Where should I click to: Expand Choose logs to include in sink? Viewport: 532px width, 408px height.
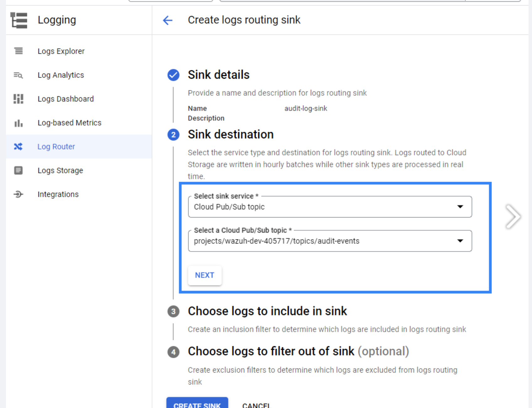click(267, 311)
